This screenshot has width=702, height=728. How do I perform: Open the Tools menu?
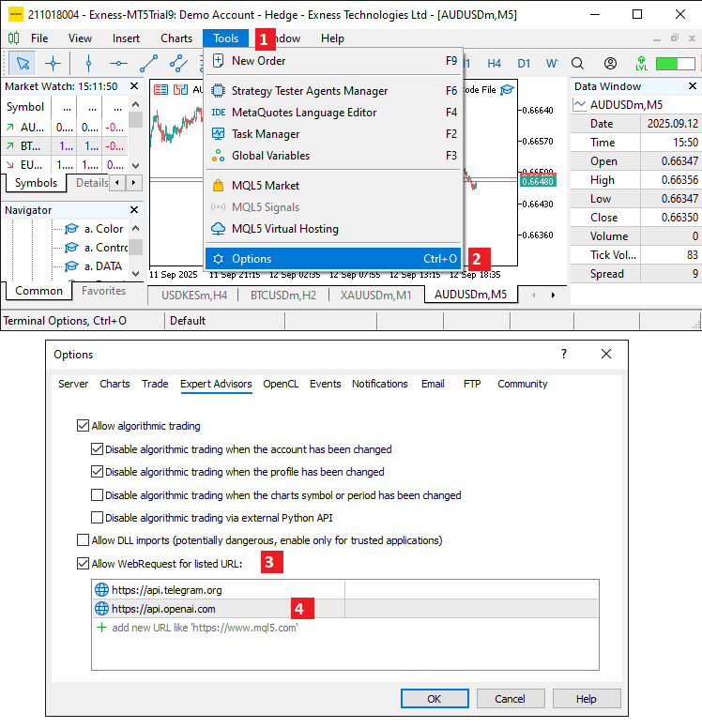click(226, 38)
